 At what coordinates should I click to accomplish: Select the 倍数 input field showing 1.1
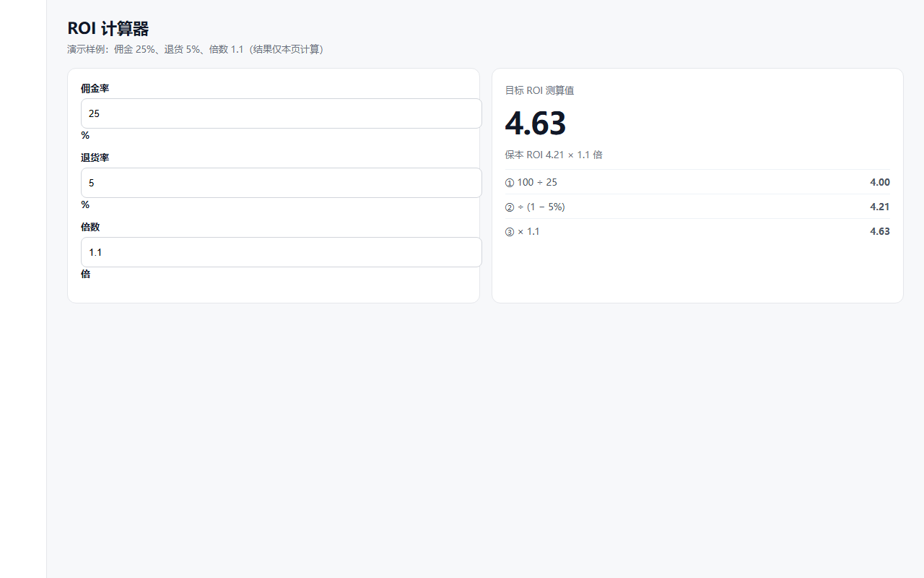(281, 252)
